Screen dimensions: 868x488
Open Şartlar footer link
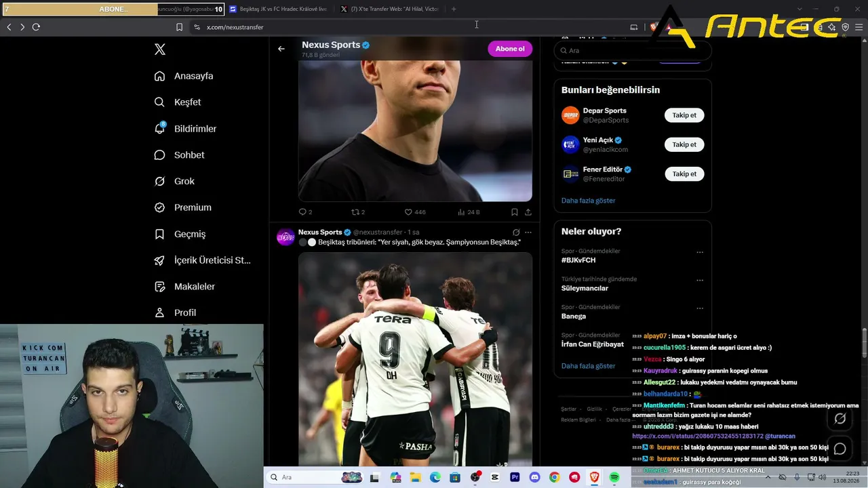(x=568, y=409)
